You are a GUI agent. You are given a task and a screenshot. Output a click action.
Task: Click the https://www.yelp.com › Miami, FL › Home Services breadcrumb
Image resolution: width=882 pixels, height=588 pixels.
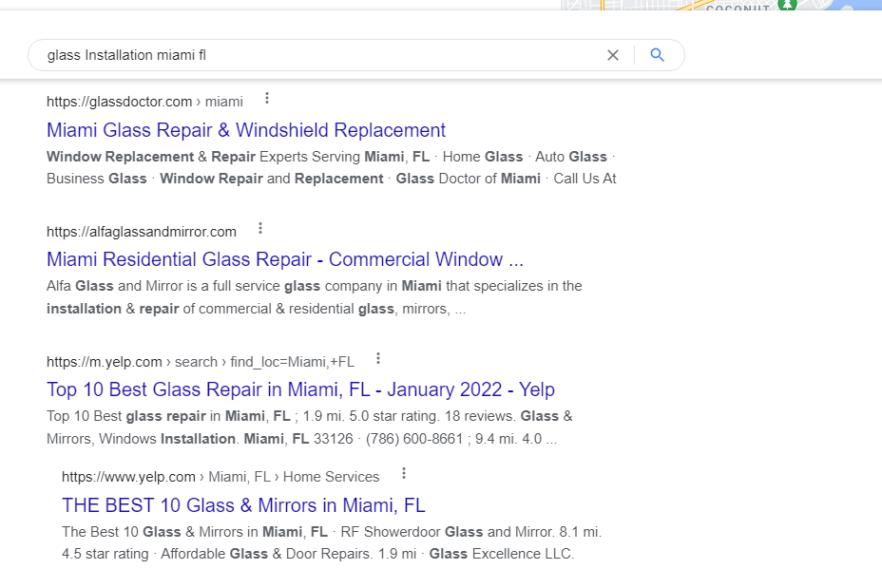pyautogui.click(x=220, y=477)
